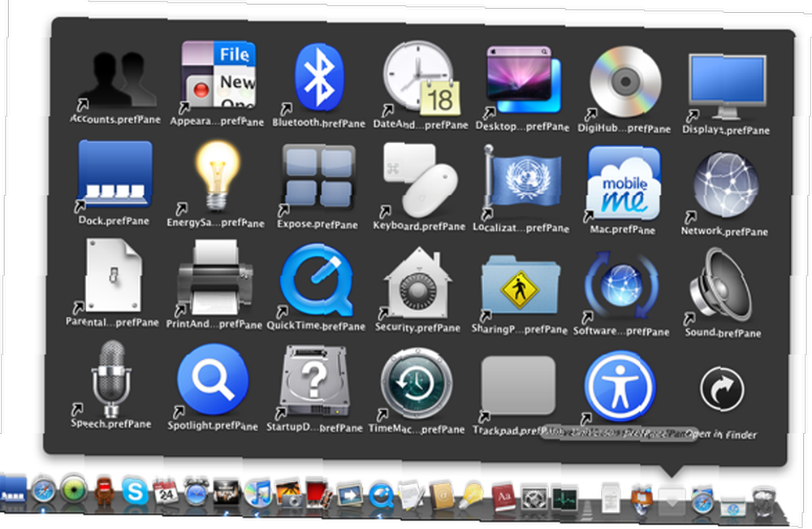The image size is (812, 529).
Task: Launch Photo Booth from the Dock
Action: 319,494
